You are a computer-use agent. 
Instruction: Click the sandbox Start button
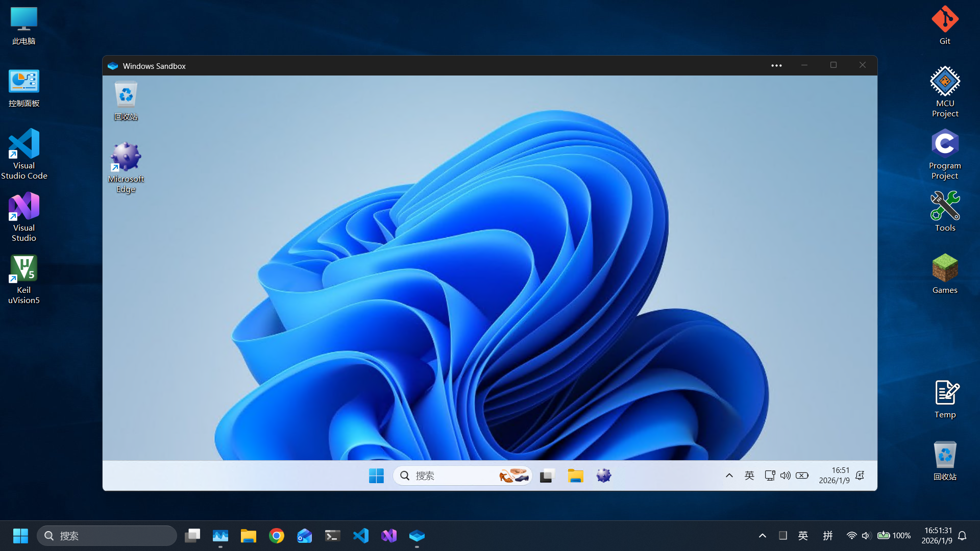point(376,475)
